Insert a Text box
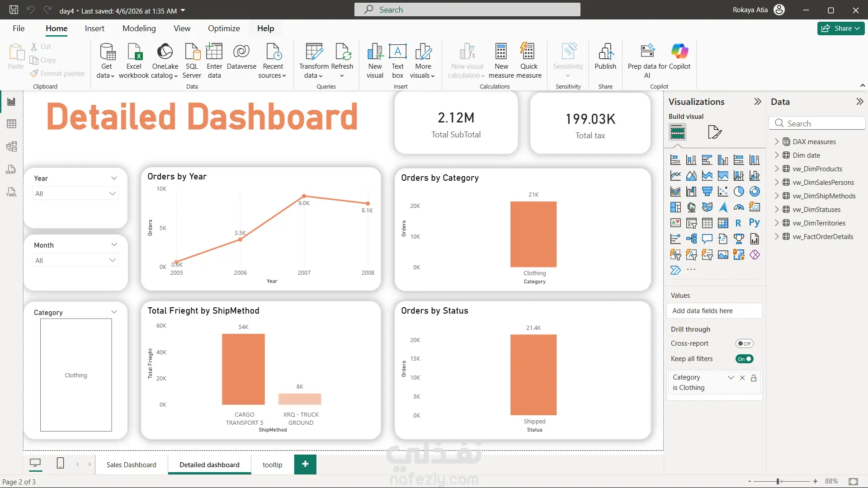The image size is (868, 488). coord(397,61)
